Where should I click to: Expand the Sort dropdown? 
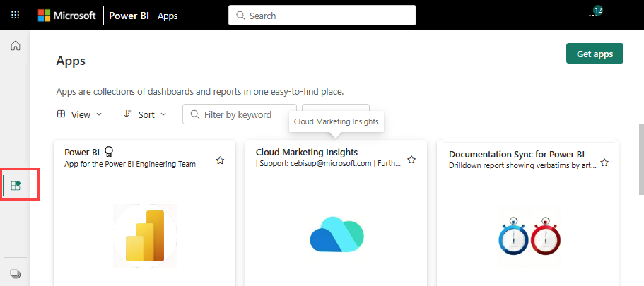[145, 114]
